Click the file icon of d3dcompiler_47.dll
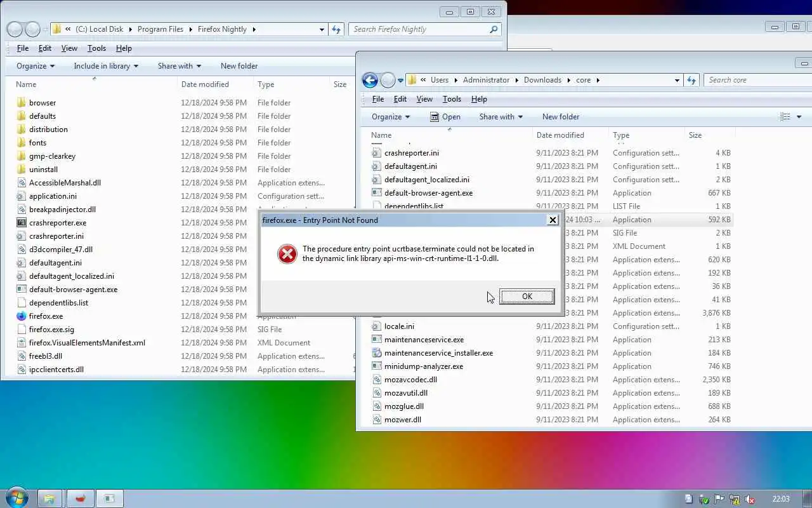This screenshot has width=812, height=508. pyautogui.click(x=21, y=249)
